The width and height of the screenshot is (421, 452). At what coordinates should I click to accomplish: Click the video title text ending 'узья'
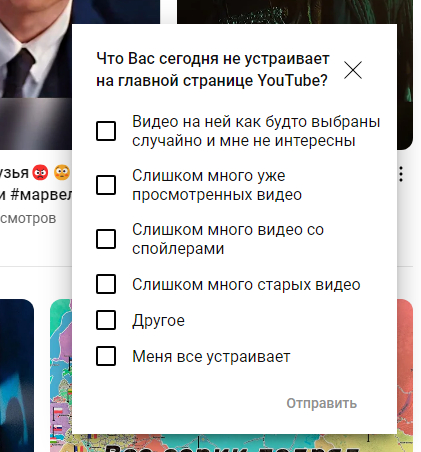14,173
